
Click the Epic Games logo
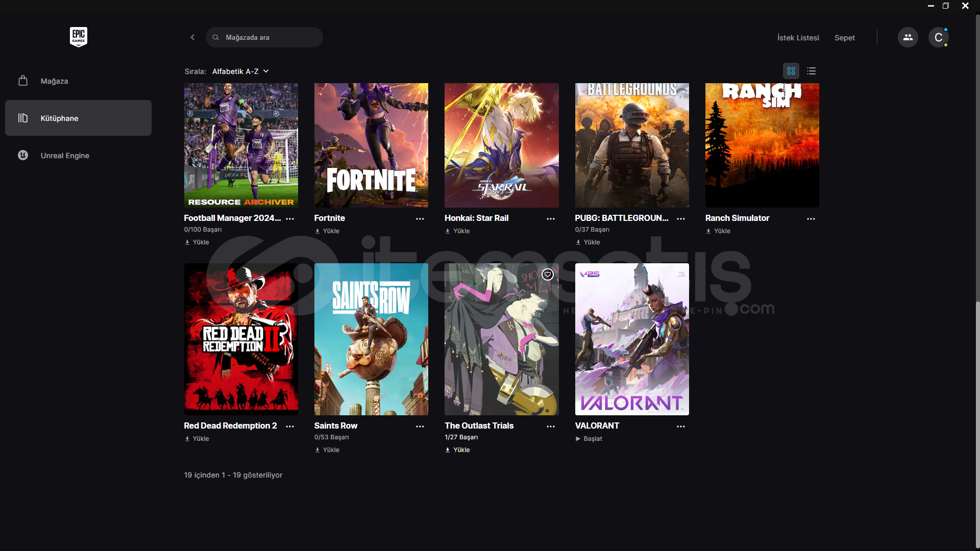point(79,37)
